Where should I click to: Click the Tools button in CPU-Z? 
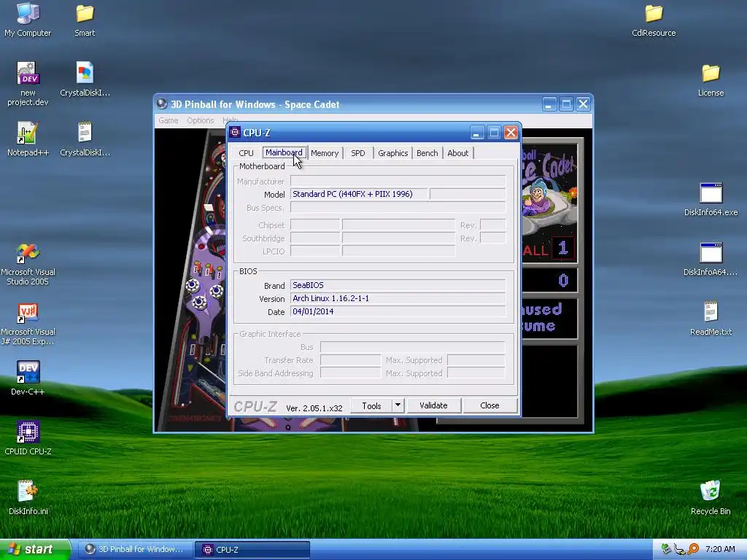tap(371, 405)
